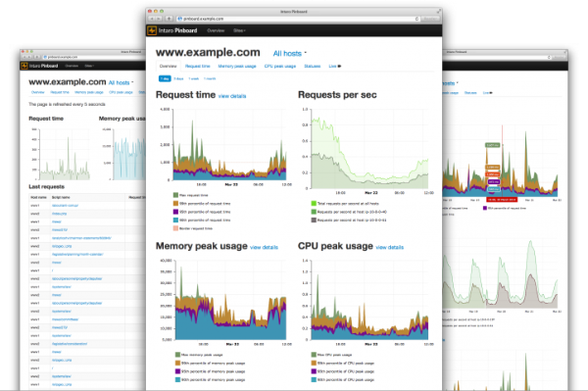Image resolution: width=588 pixels, height=391 pixels.
Task: Click the reload icon in front address bar
Action: pos(416,19)
